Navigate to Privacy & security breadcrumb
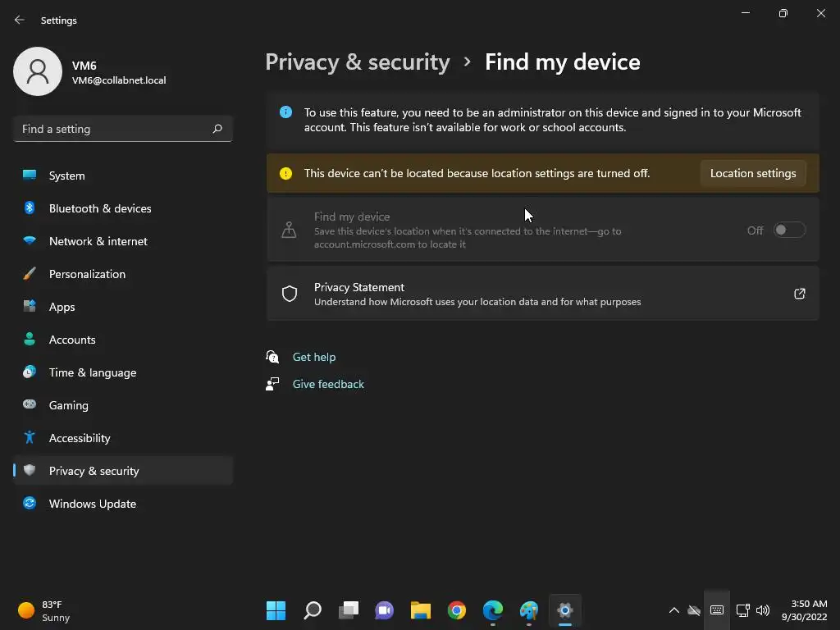 click(358, 62)
